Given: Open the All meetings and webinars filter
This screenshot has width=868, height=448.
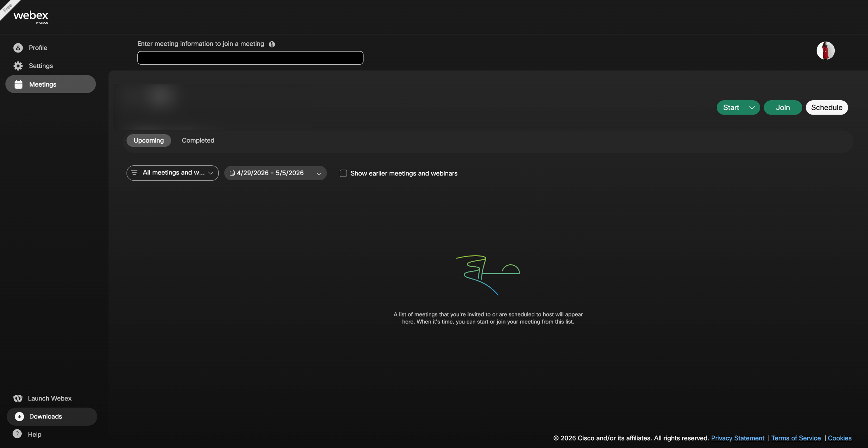Looking at the screenshot, I should pos(173,173).
